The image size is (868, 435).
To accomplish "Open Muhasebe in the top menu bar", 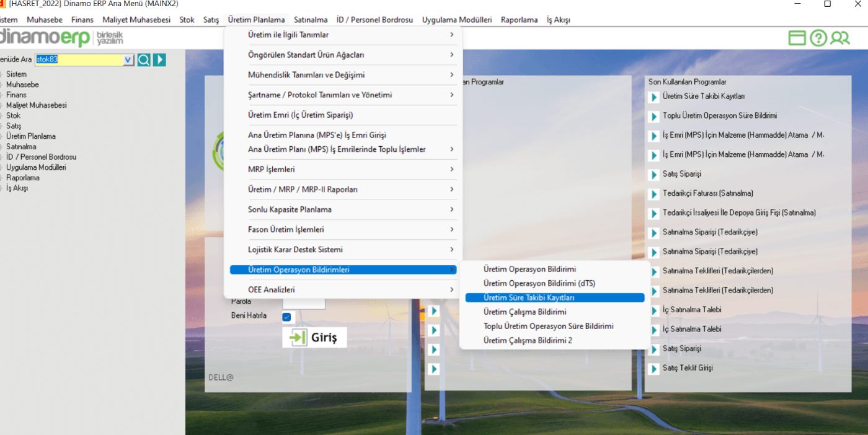I will [45, 20].
